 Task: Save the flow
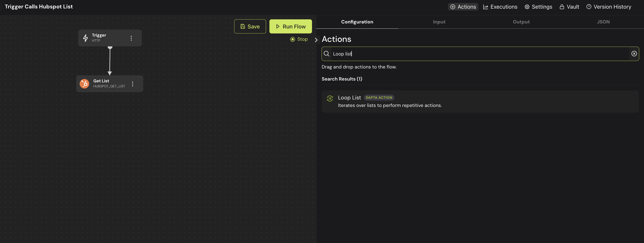tap(250, 26)
